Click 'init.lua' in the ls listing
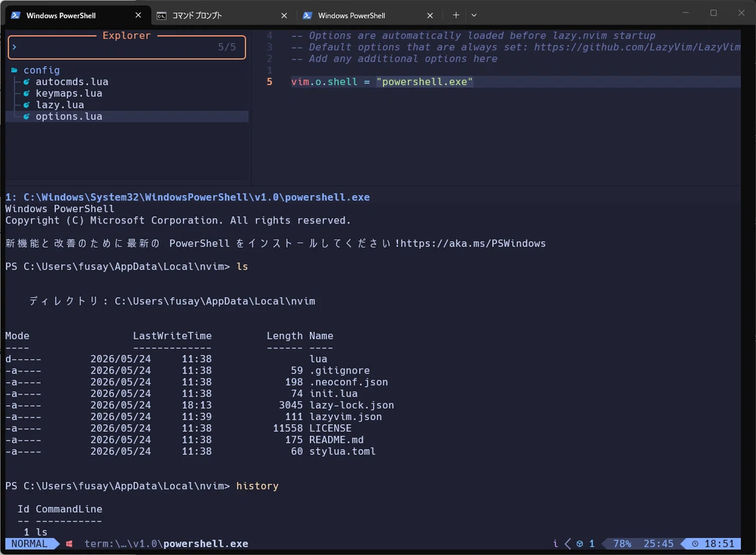Viewport: 756px width, 555px height. 333,394
